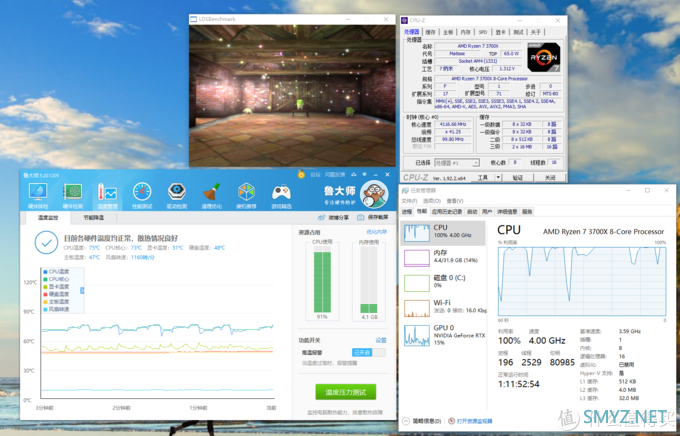This screenshot has width=680, height=436.
Task: Switch to 温度监控 tab in 鲁大师
Action: click(48, 218)
